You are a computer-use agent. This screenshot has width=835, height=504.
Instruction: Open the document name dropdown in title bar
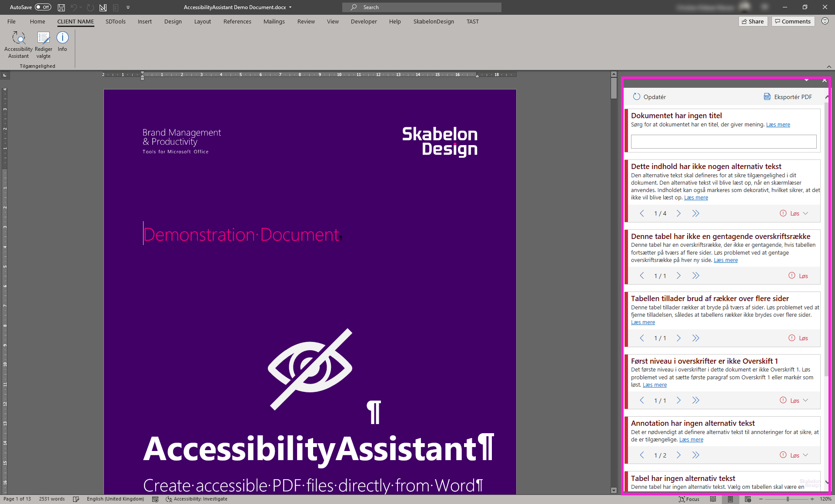click(290, 7)
